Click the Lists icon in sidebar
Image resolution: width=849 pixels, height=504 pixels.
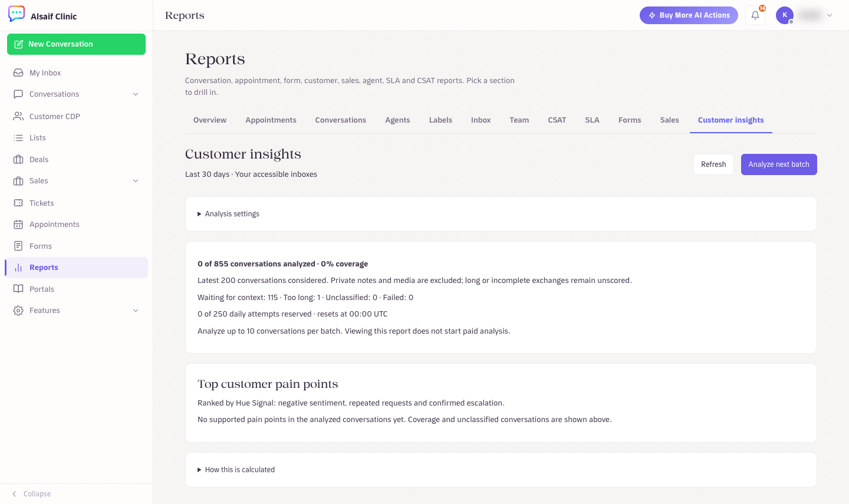point(18,138)
